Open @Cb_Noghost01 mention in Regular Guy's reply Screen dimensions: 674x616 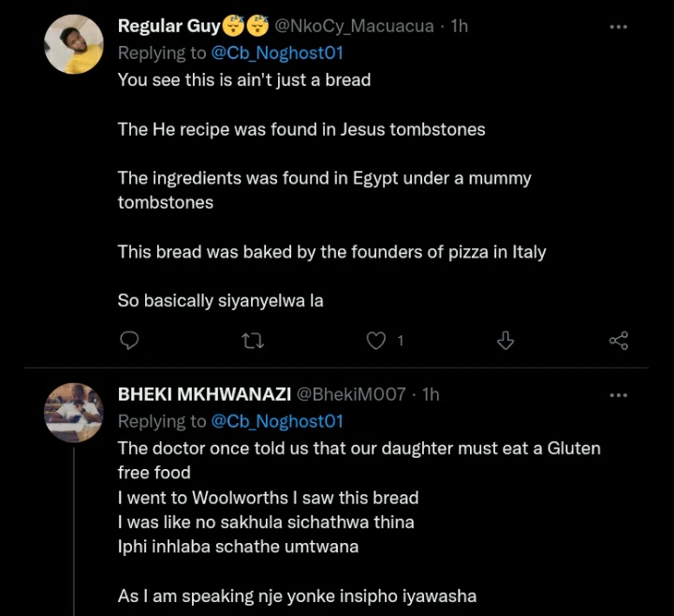point(277,53)
